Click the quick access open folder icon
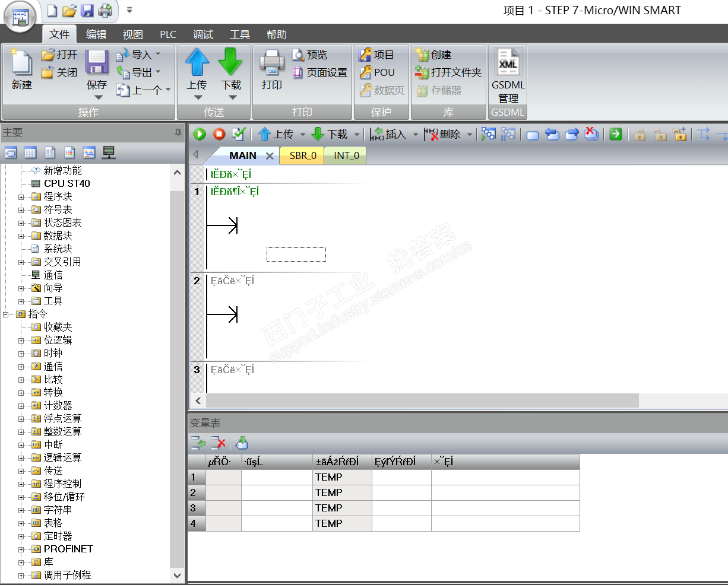This screenshot has width=728, height=585. point(69,10)
